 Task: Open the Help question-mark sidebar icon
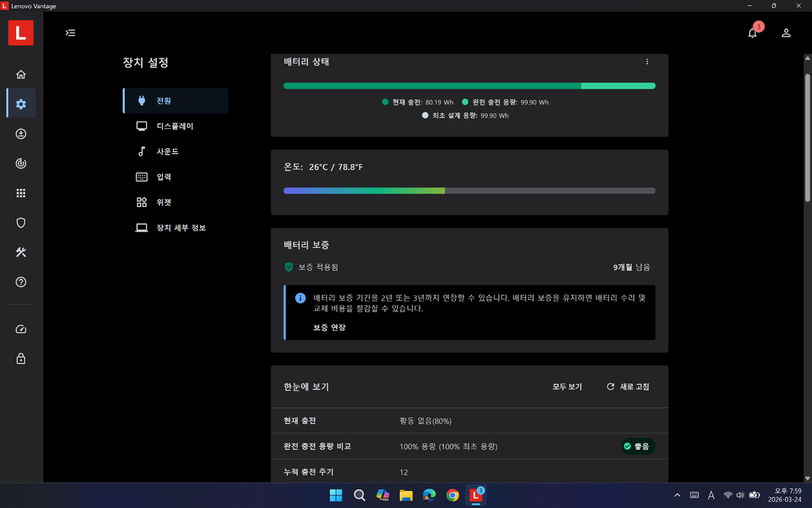coord(20,282)
